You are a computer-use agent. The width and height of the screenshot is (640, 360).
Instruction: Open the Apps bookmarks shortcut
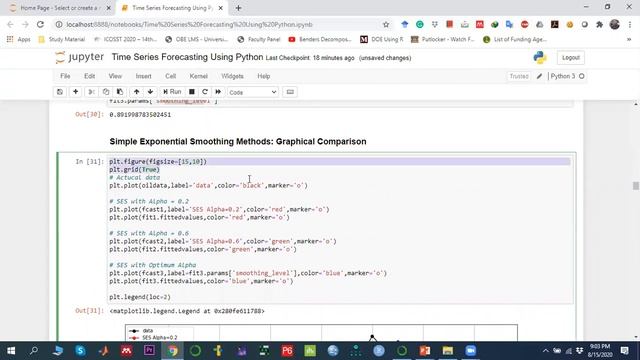19,40
